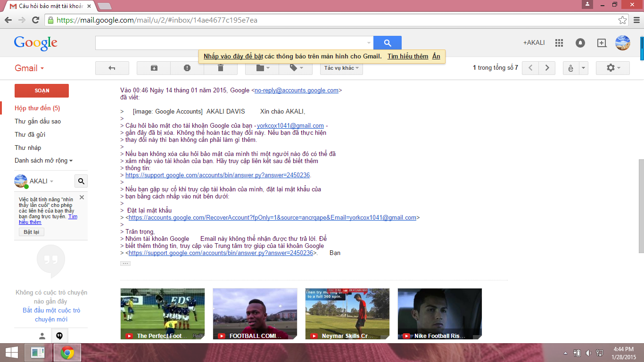Open the 'Tìm hiểu thêm' notification link
The height and width of the screenshot is (362, 644).
(x=407, y=56)
